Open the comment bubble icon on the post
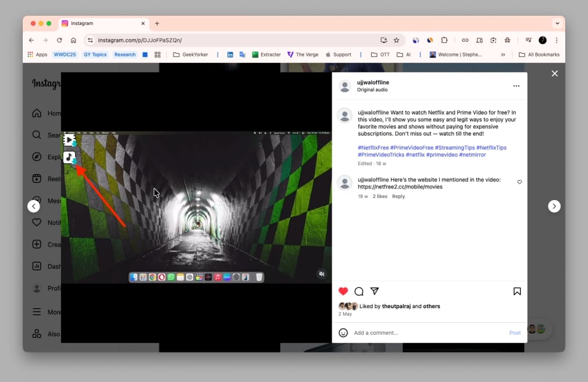588x382 pixels. [359, 291]
